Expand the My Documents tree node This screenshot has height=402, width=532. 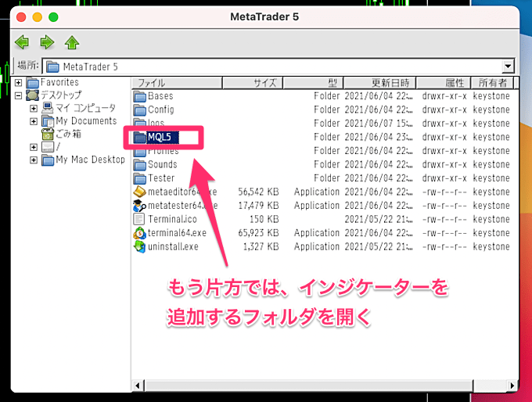[x=33, y=121]
